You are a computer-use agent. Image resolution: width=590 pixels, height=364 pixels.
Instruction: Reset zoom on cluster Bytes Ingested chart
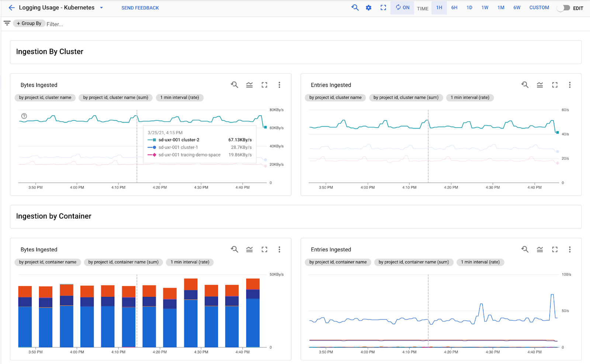coord(235,85)
